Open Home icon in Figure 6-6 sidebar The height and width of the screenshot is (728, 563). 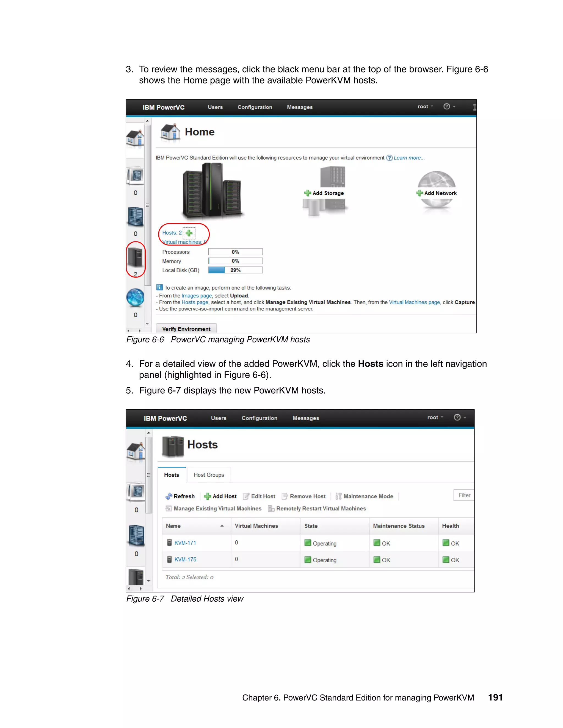[x=135, y=138]
